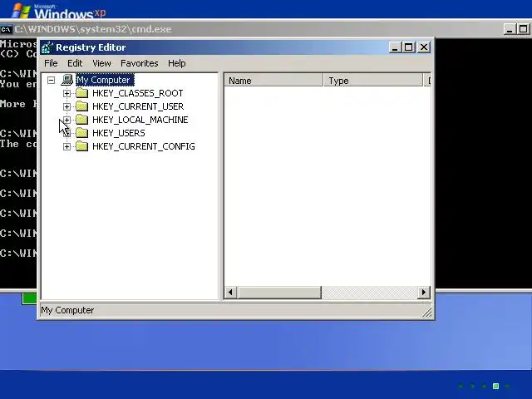Expand the HKEY_USERS key
This screenshot has height=399, width=532.
66,133
